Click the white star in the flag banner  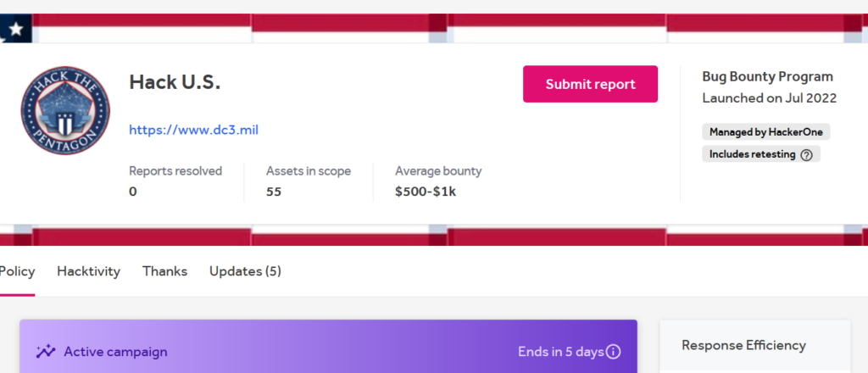coord(15,30)
